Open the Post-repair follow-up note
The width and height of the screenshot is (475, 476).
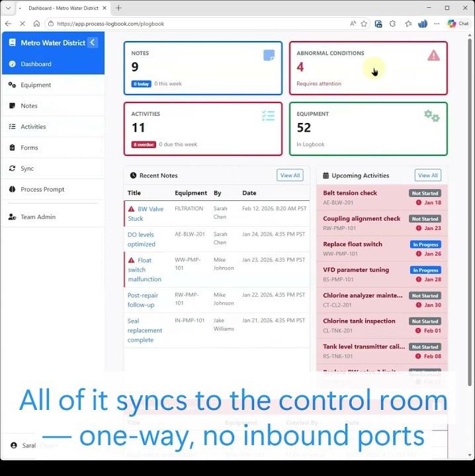(143, 300)
